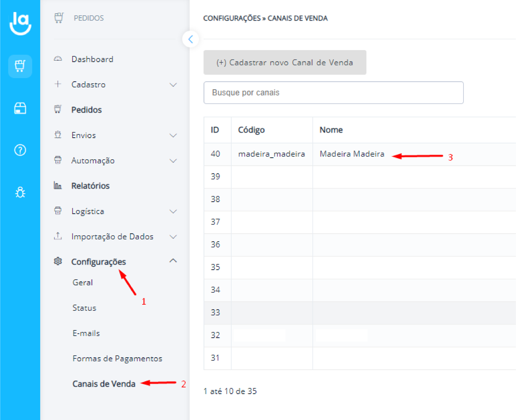
Task: Expand the Envios submenu chevron
Action: point(173,135)
